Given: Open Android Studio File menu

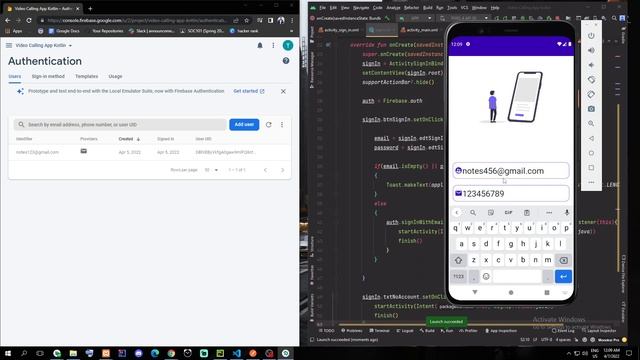Looking at the screenshot, I should coord(322,8).
